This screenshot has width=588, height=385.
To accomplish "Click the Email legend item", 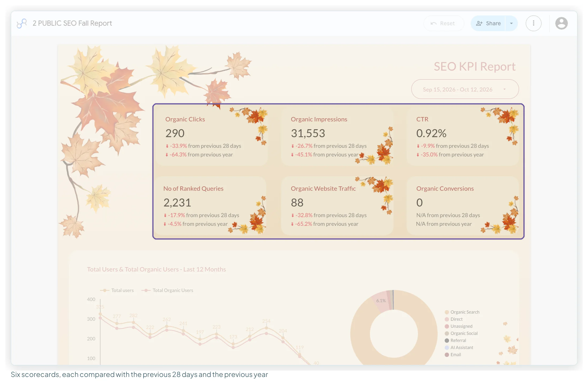I will point(453,355).
